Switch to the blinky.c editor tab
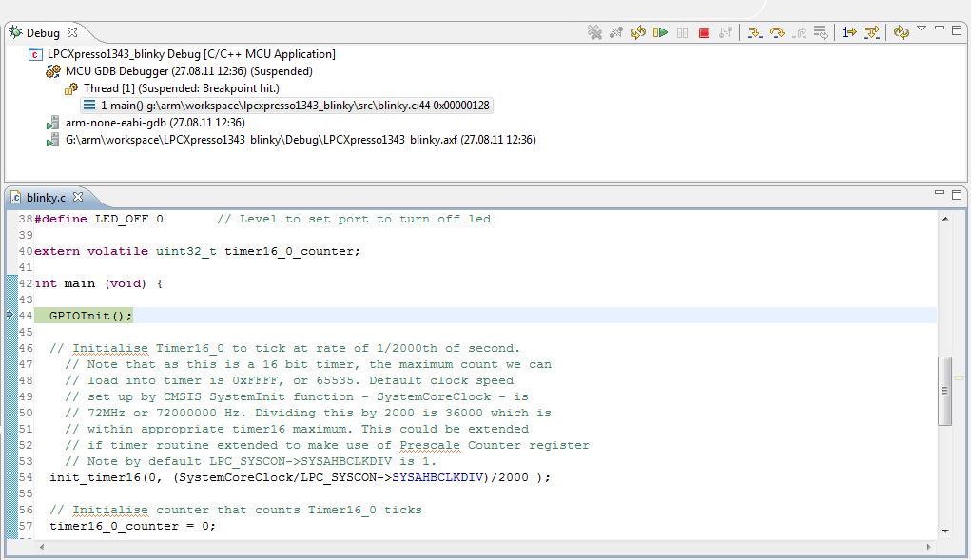 [x=46, y=198]
